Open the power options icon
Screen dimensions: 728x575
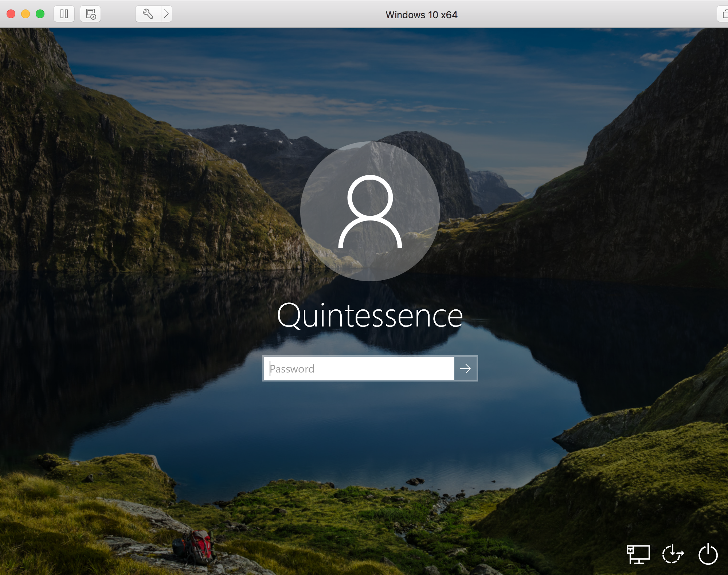tap(708, 554)
